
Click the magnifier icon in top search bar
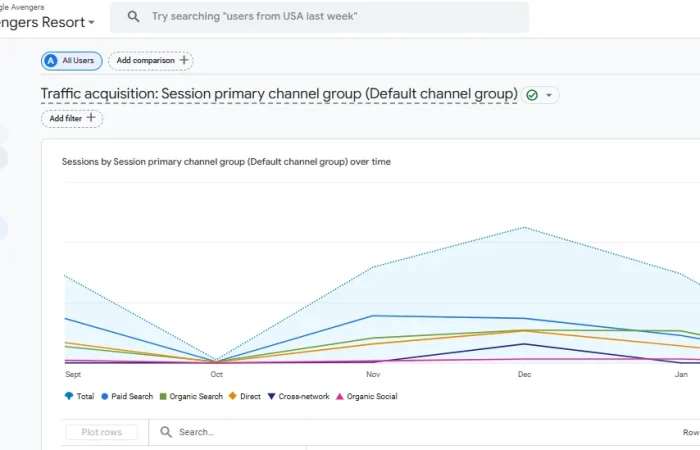click(134, 17)
